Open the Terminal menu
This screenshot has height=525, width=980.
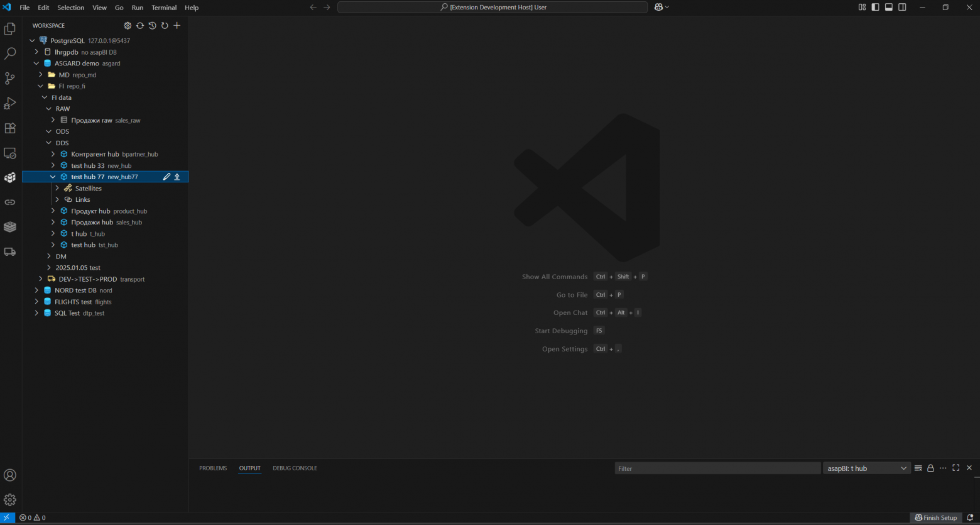(x=164, y=8)
